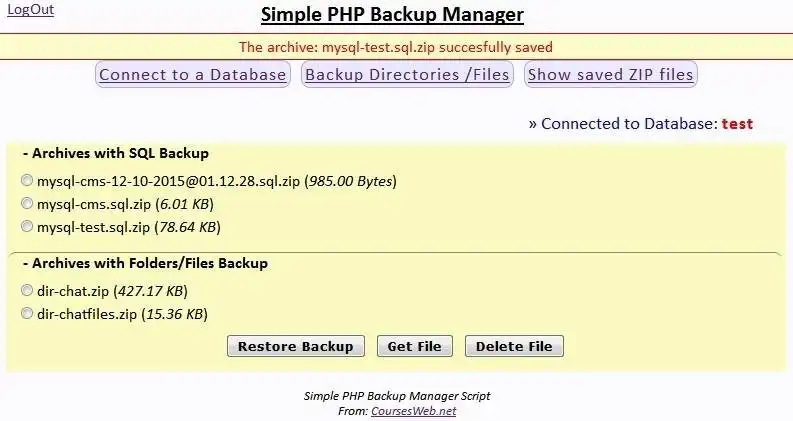The image size is (793, 421).
Task: Select the mysql-test.sql.zip radio option
Action: point(26,227)
